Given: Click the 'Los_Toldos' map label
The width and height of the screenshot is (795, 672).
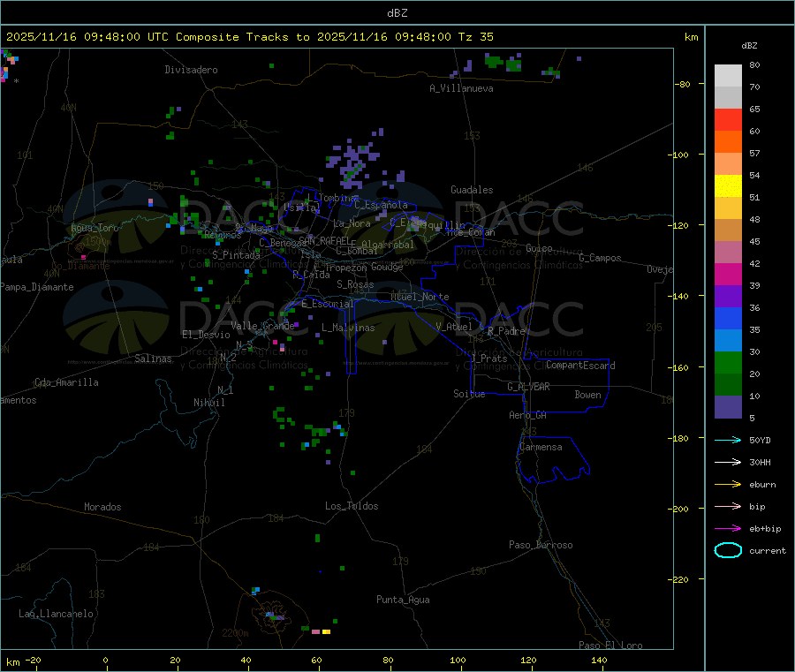Looking at the screenshot, I should pyautogui.click(x=352, y=506).
